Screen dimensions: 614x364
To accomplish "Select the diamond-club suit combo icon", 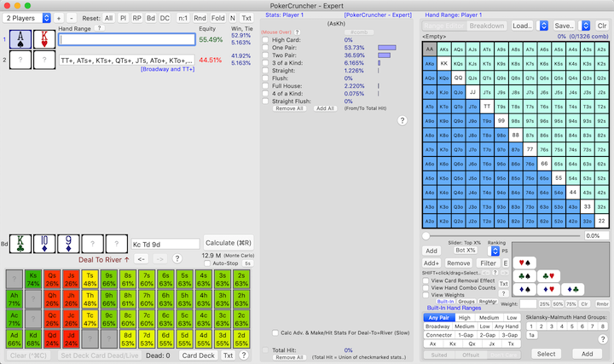I will 572,290.
